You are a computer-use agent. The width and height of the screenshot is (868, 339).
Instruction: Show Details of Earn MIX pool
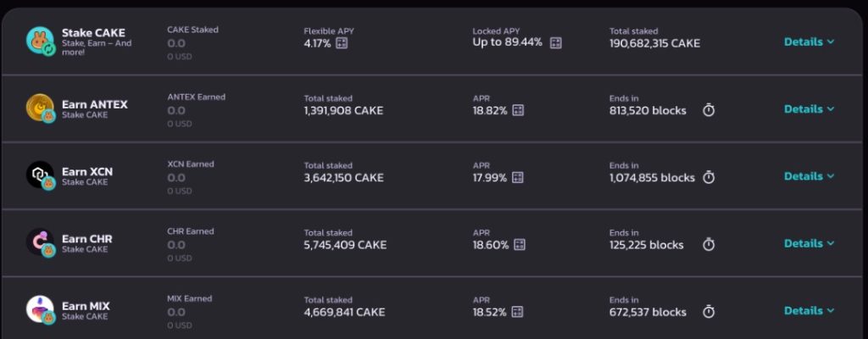pyautogui.click(x=809, y=310)
